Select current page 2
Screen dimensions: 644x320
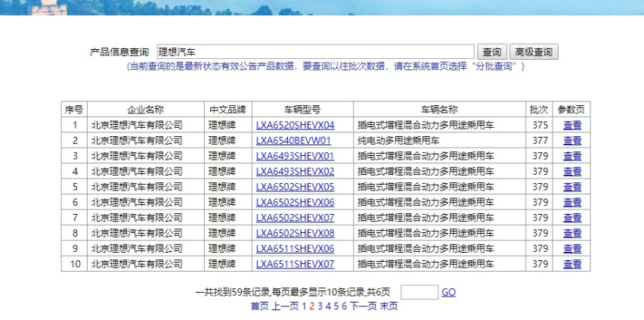(312, 306)
